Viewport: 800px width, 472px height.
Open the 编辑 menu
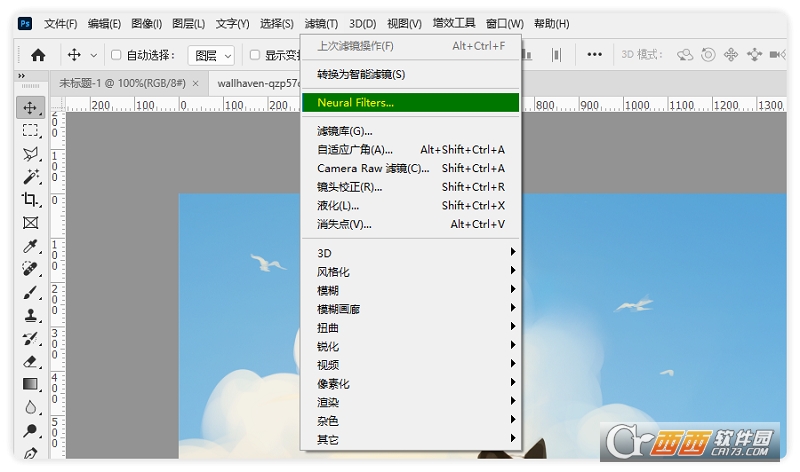tap(104, 23)
